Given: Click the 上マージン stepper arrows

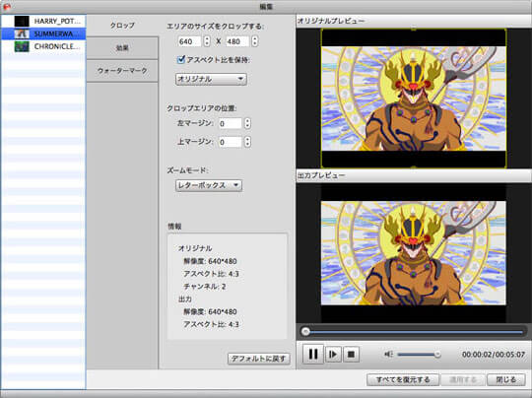Looking at the screenshot, I should [247, 142].
